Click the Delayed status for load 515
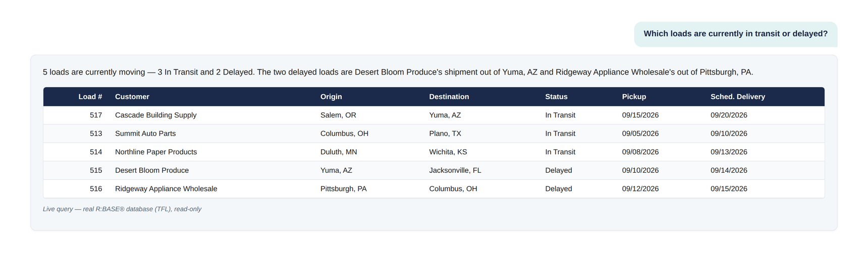The width and height of the screenshot is (868, 261). pos(559,170)
